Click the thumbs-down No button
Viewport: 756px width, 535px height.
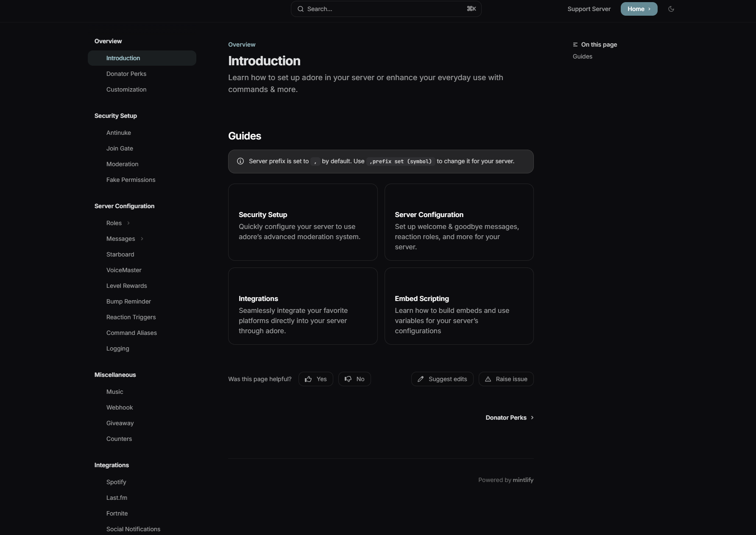pyautogui.click(x=354, y=379)
